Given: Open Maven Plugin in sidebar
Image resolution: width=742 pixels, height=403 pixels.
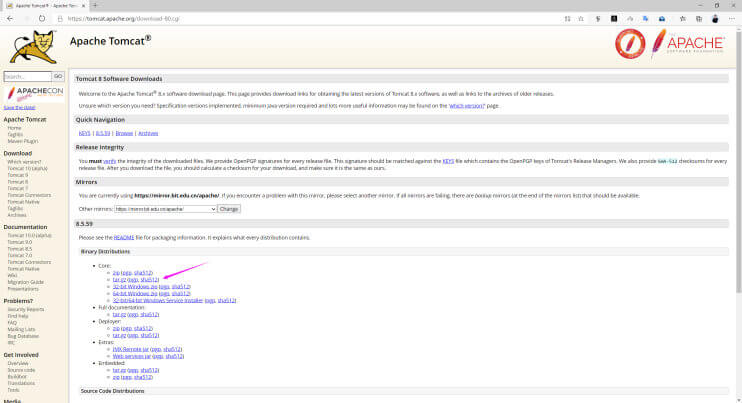Looking at the screenshot, I should coord(23,141).
